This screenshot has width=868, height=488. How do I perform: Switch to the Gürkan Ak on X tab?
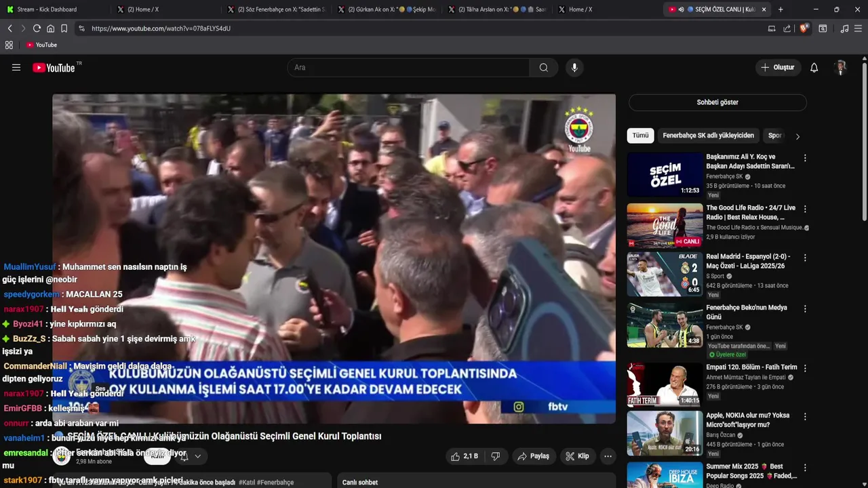tap(387, 9)
